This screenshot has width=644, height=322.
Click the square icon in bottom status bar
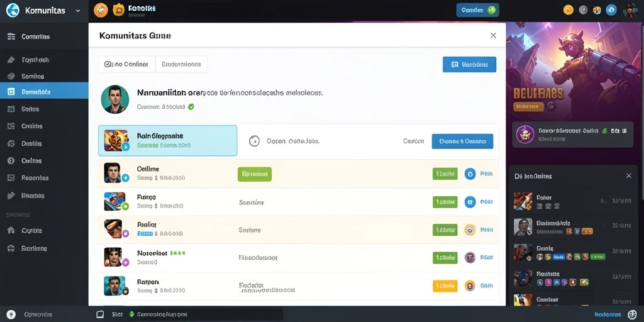tap(99, 314)
